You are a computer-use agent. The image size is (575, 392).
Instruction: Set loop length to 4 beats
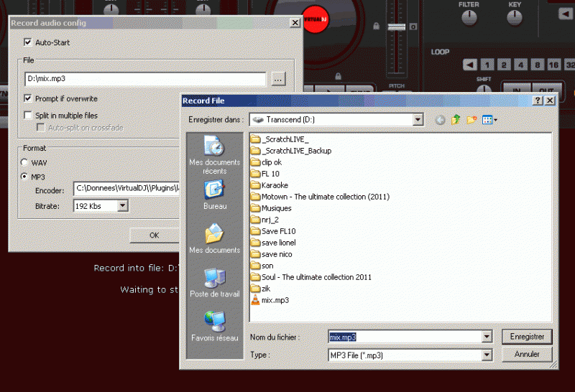pos(520,65)
